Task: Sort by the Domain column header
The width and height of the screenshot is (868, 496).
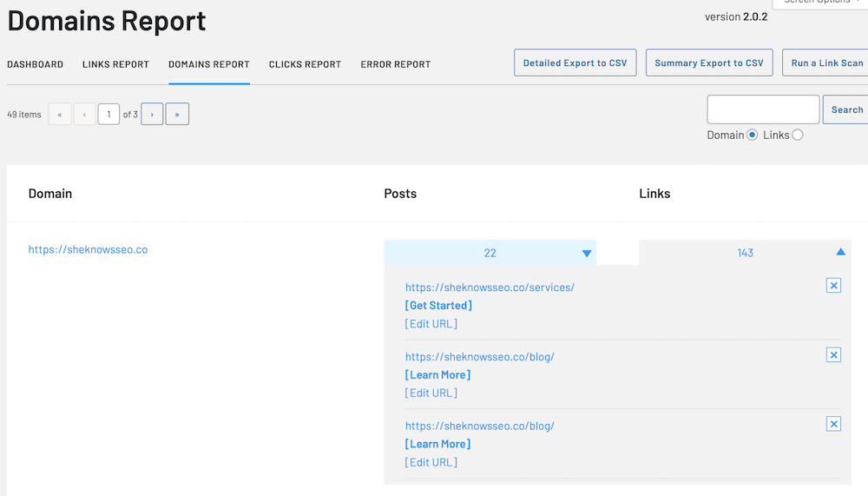Action: click(50, 194)
